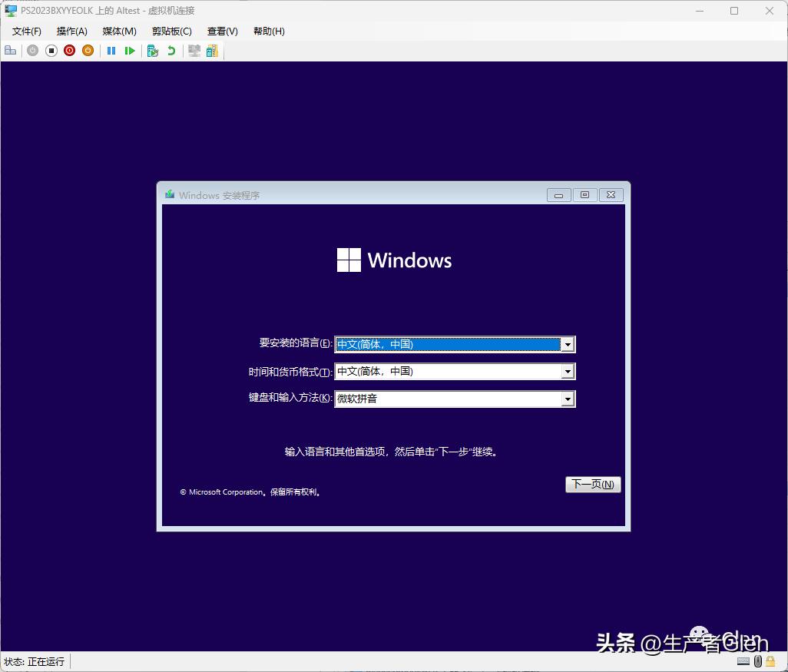The width and height of the screenshot is (788, 672).
Task: Expand the 时间和货币格式 dropdown
Action: tap(568, 372)
